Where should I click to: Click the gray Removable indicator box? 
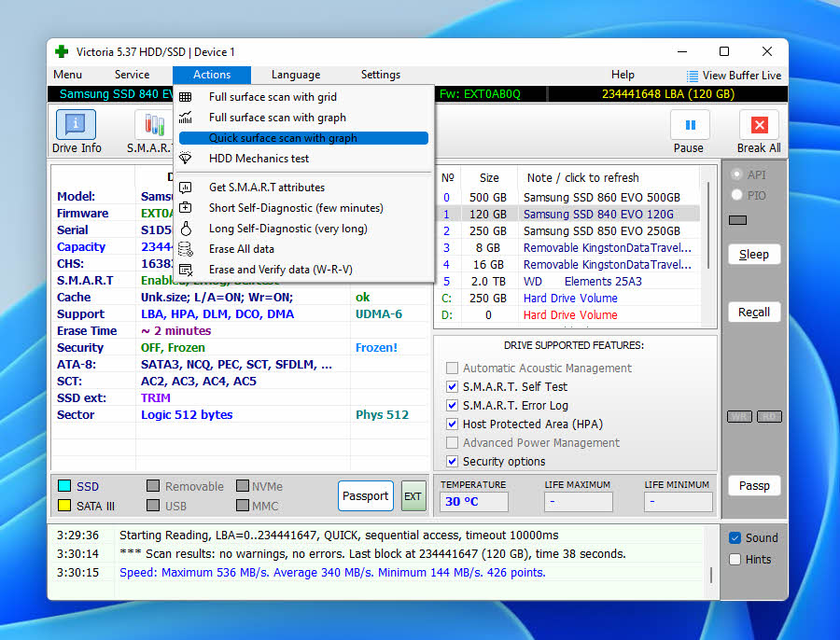[153, 486]
